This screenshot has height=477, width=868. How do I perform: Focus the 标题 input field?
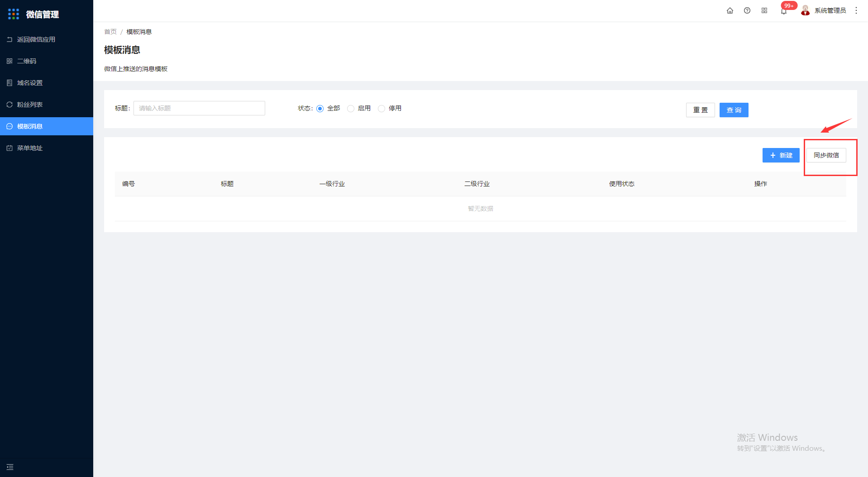point(199,108)
